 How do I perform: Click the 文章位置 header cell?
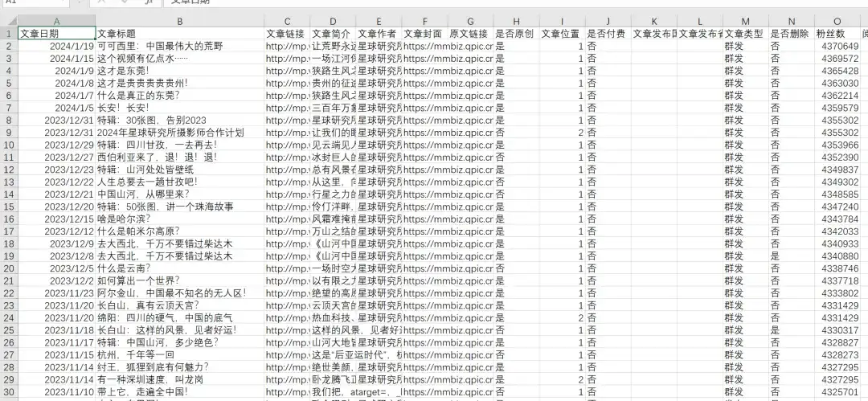pos(563,34)
